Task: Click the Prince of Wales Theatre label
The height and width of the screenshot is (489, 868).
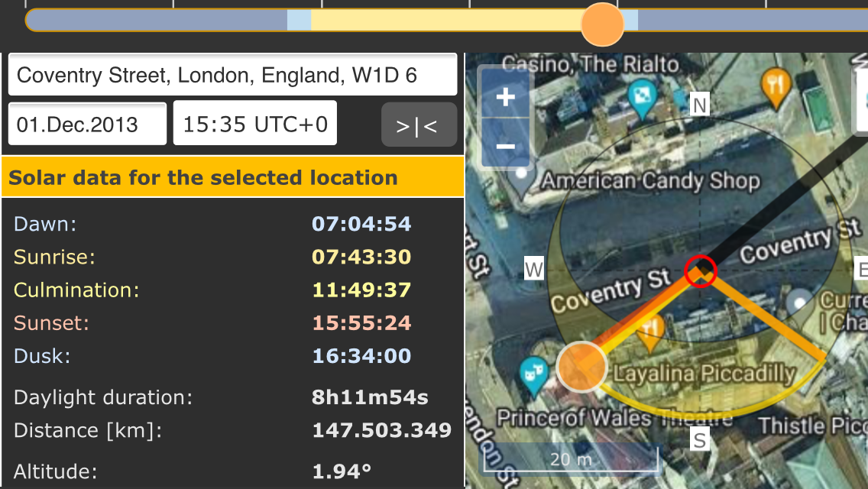Action: pyautogui.click(x=614, y=418)
